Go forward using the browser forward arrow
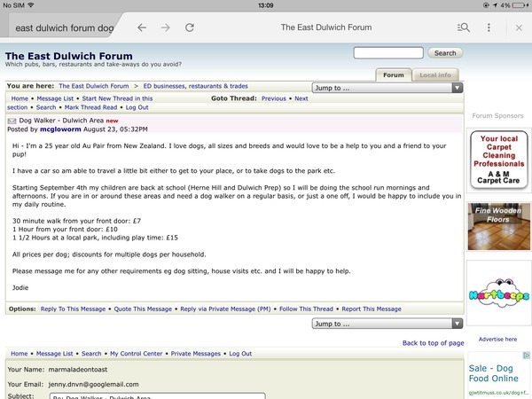This screenshot has width=532, height=399. coord(166,27)
